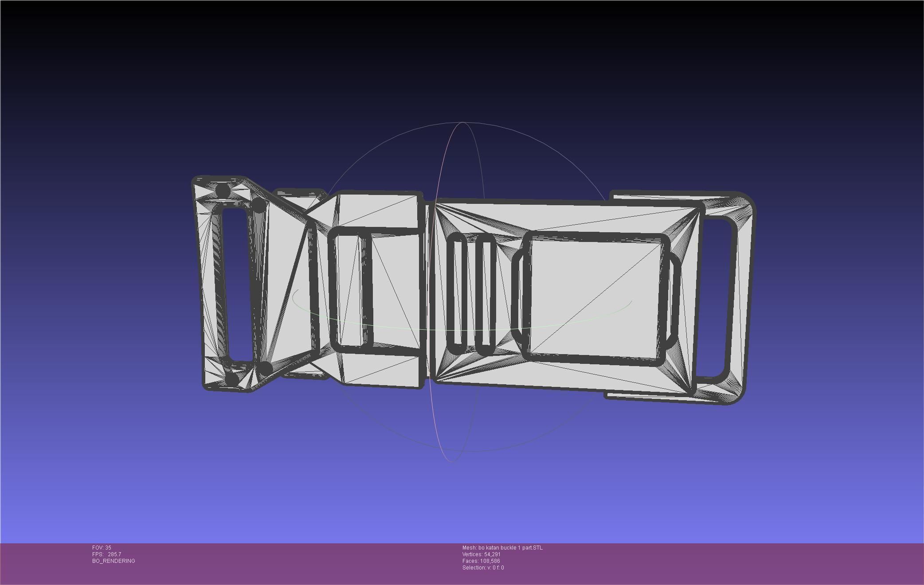Screen dimensions: 924x585
Task: Click the FOV: 35 readout
Action: tap(102, 548)
